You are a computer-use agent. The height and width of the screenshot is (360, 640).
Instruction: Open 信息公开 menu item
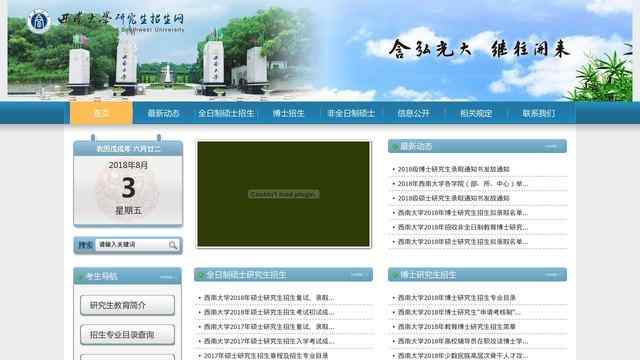[413, 113]
